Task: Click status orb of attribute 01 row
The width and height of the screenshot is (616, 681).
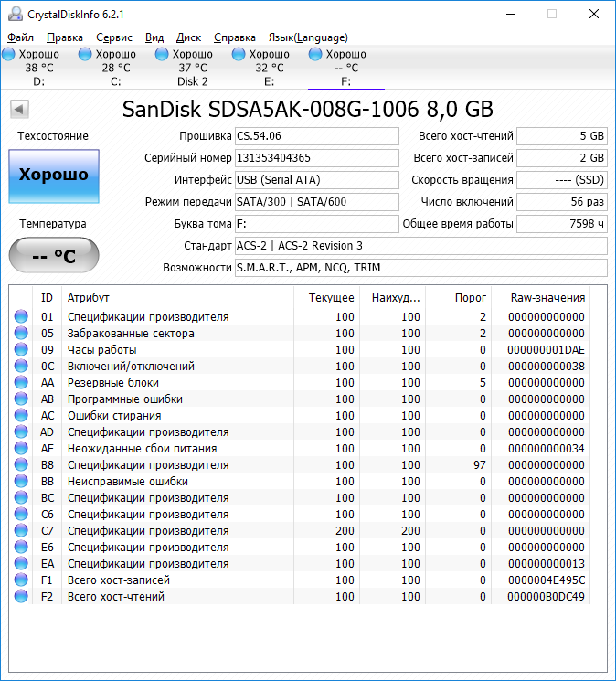Action: [21, 316]
